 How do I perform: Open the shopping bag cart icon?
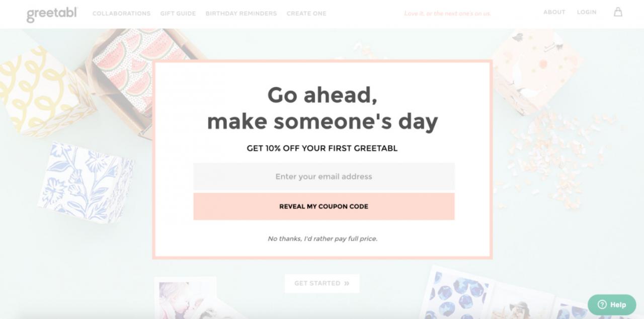tap(618, 12)
